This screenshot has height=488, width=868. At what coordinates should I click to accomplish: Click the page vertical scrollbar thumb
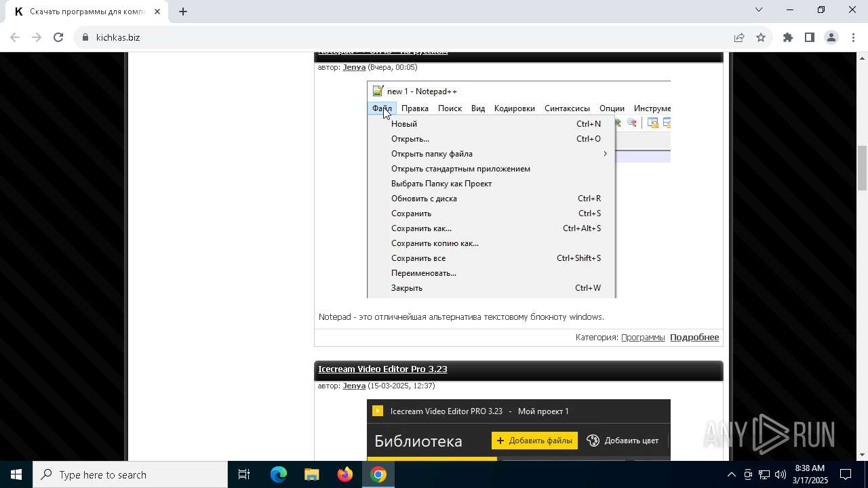862,168
